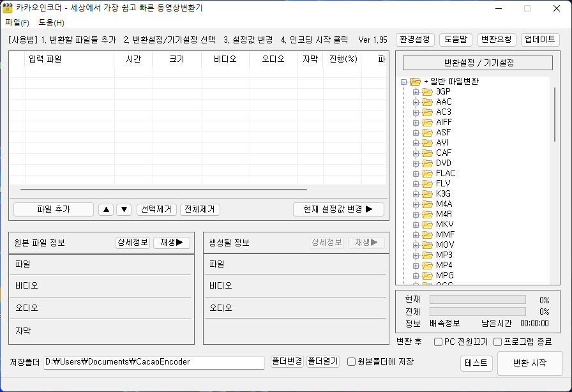Enable the PC 전원끄기 checkbox
572x392 pixels.
click(438, 342)
